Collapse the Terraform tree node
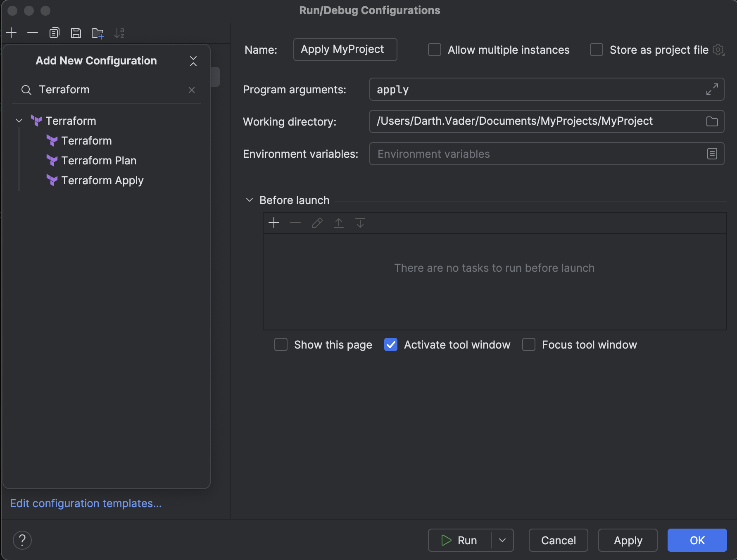737x560 pixels. click(19, 121)
